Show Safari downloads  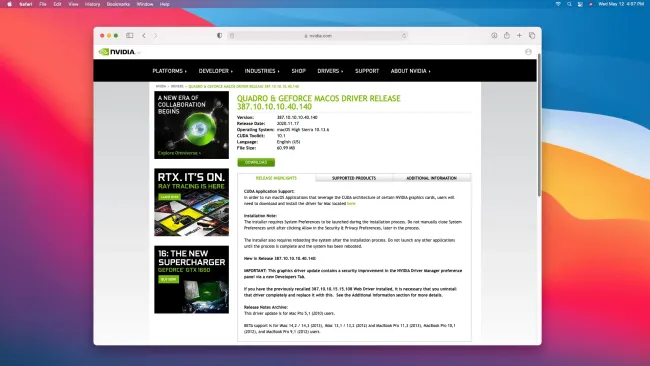[494, 36]
